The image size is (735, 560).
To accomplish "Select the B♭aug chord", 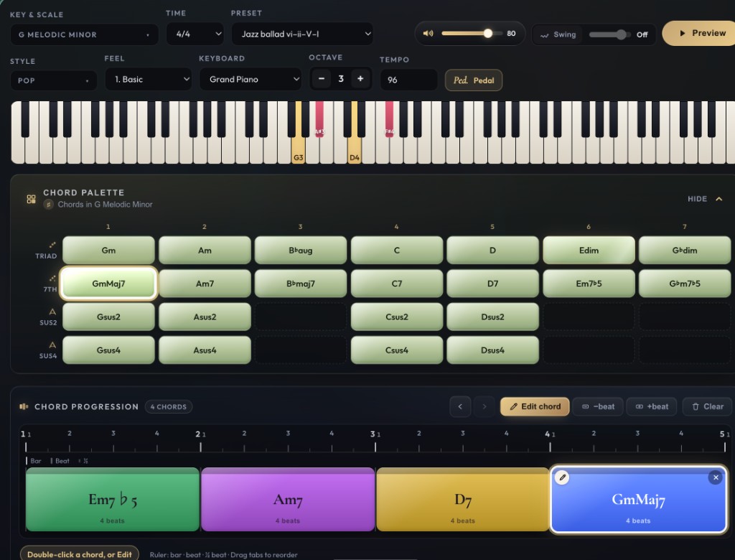I will click(x=301, y=251).
